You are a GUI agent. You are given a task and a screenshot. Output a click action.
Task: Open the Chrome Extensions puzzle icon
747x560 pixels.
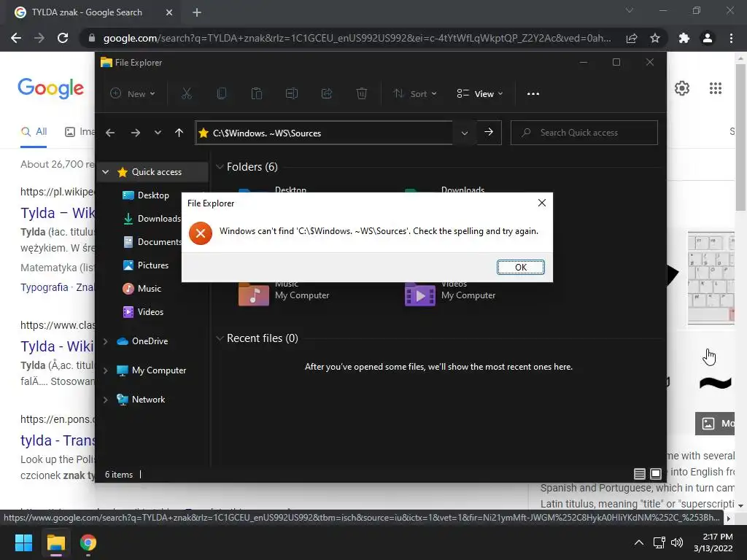684,38
